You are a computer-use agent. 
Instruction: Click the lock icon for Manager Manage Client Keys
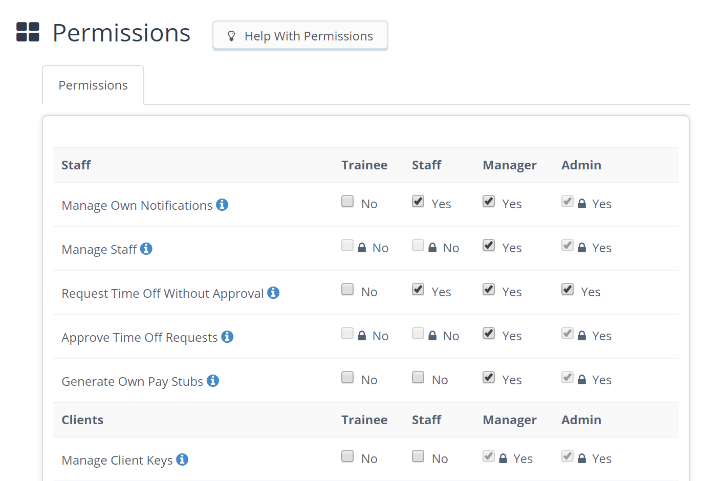click(503, 458)
